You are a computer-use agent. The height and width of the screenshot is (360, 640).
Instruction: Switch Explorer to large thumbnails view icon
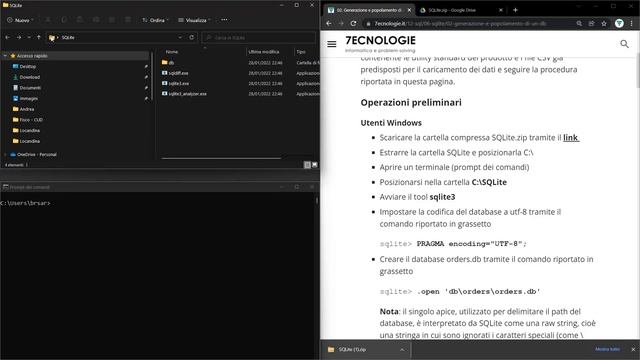[x=314, y=165]
